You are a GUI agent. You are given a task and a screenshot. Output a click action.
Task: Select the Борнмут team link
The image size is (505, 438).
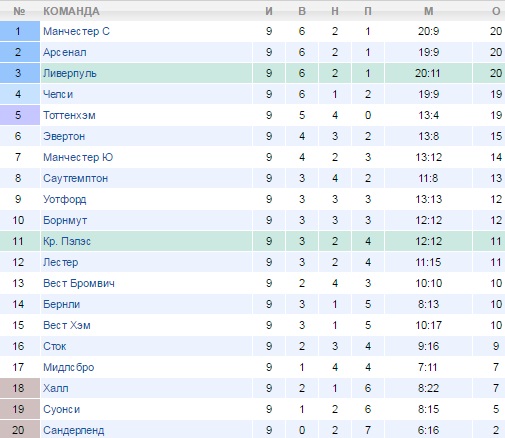coord(65,220)
